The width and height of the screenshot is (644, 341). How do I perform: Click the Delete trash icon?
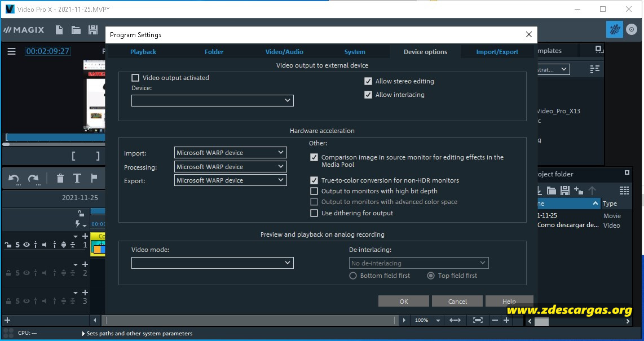(60, 178)
